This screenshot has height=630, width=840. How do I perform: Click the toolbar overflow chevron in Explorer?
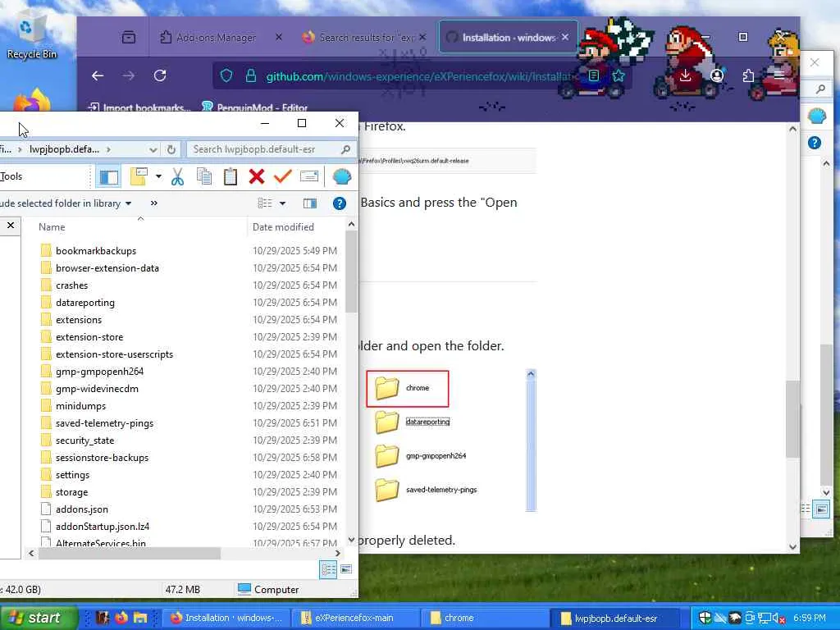154,203
